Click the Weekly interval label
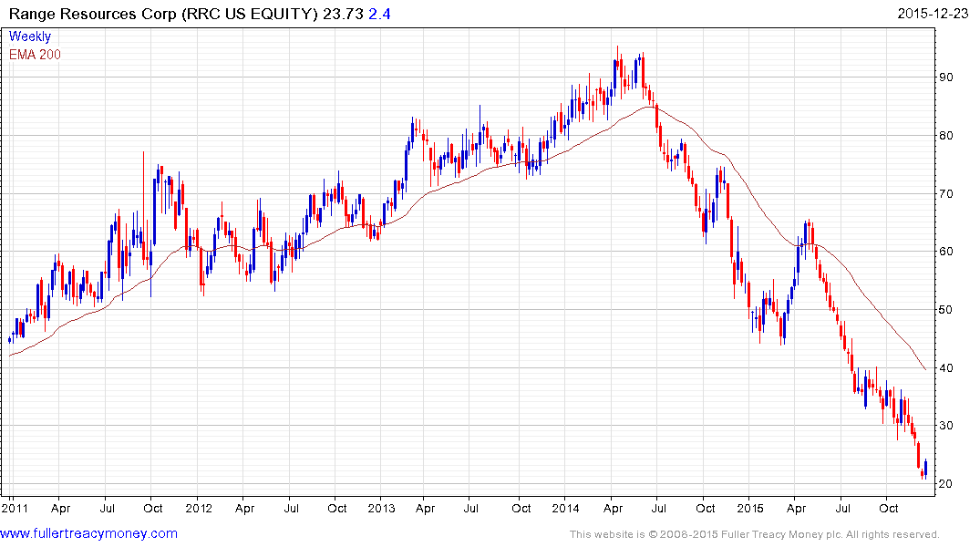 click(x=30, y=37)
